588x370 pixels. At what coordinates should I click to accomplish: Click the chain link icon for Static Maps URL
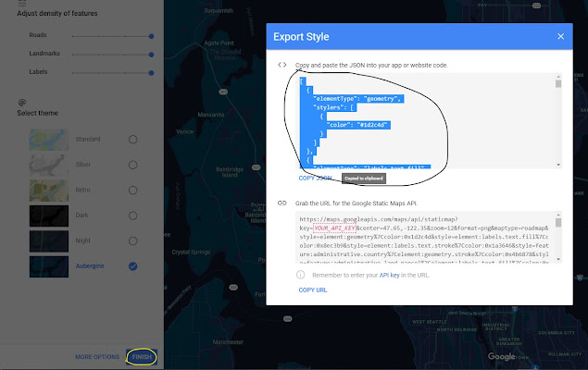click(x=282, y=203)
